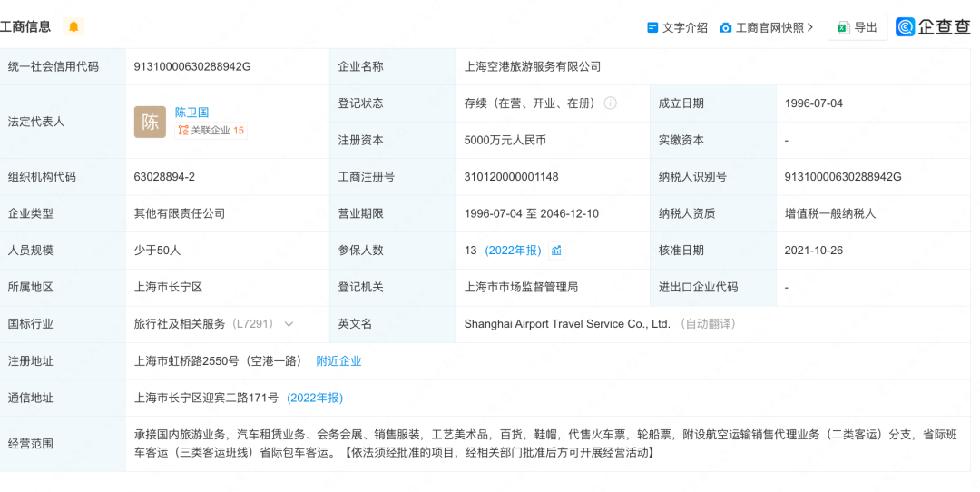The image size is (980, 492).
Task: Open the 2022年报 link next to 通信地址
Action: [x=315, y=398]
